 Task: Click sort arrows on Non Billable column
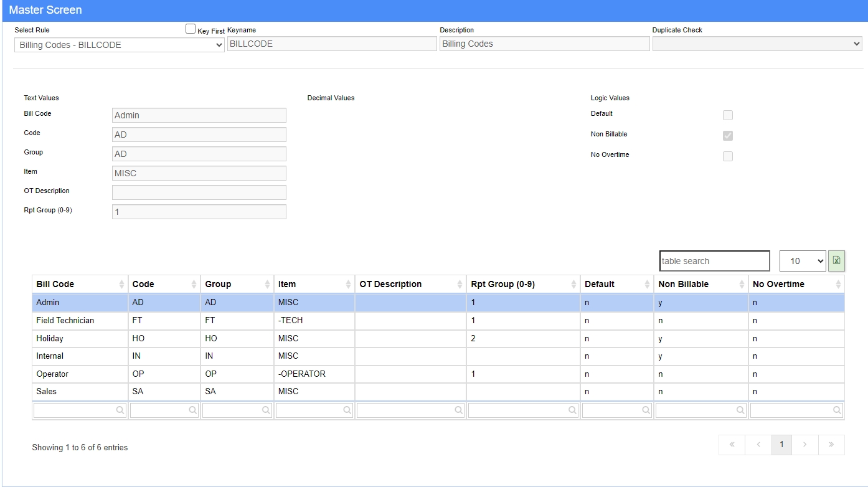(741, 285)
